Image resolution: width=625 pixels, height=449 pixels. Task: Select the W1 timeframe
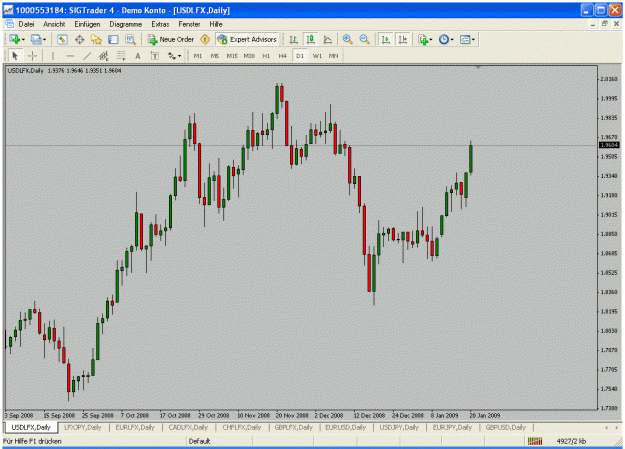click(317, 56)
